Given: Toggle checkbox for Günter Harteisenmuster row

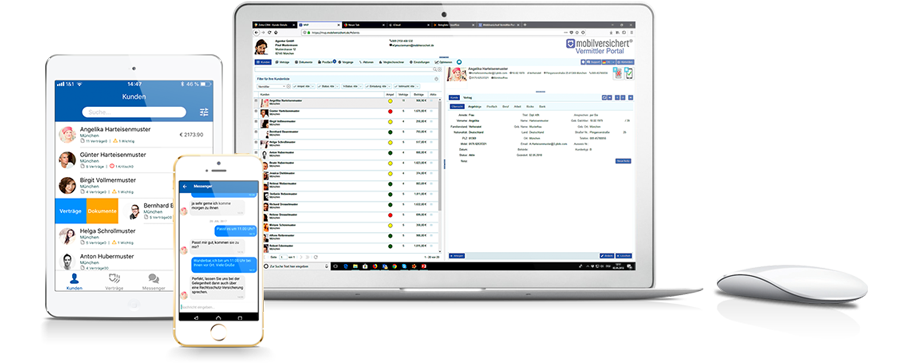Looking at the screenshot, I should [x=256, y=111].
